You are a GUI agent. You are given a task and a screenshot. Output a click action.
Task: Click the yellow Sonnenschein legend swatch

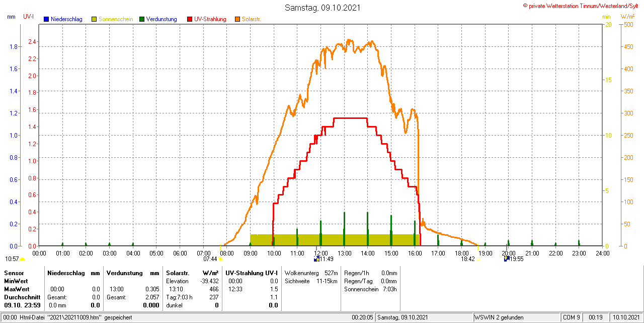pyautogui.click(x=94, y=19)
